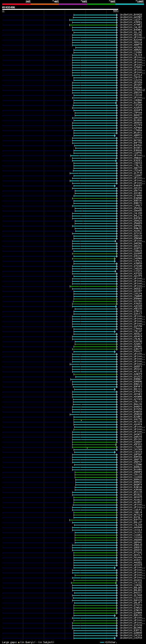Select hit label UniRef100_A2FQZ6

pyautogui.click(x=131, y=273)
